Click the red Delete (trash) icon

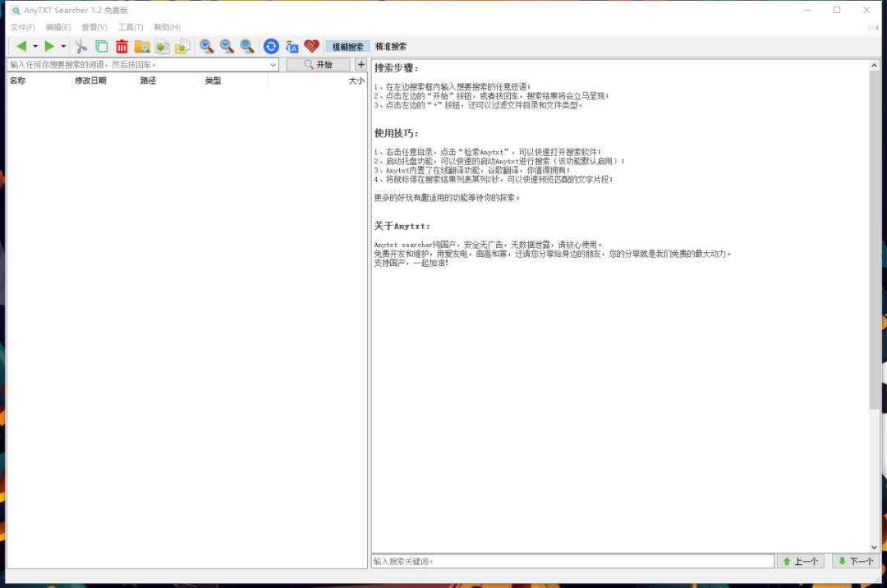pyautogui.click(x=122, y=46)
